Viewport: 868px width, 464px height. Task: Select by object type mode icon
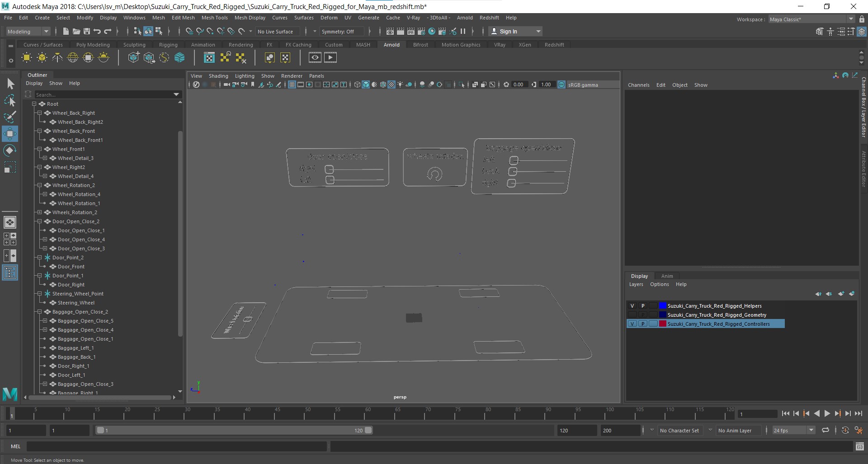(x=148, y=31)
